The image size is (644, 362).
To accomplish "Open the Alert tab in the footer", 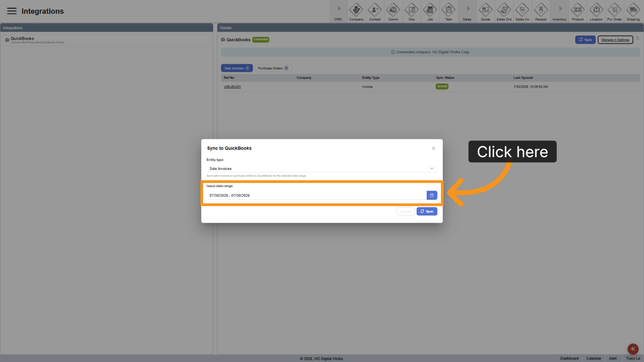I will [x=613, y=359].
